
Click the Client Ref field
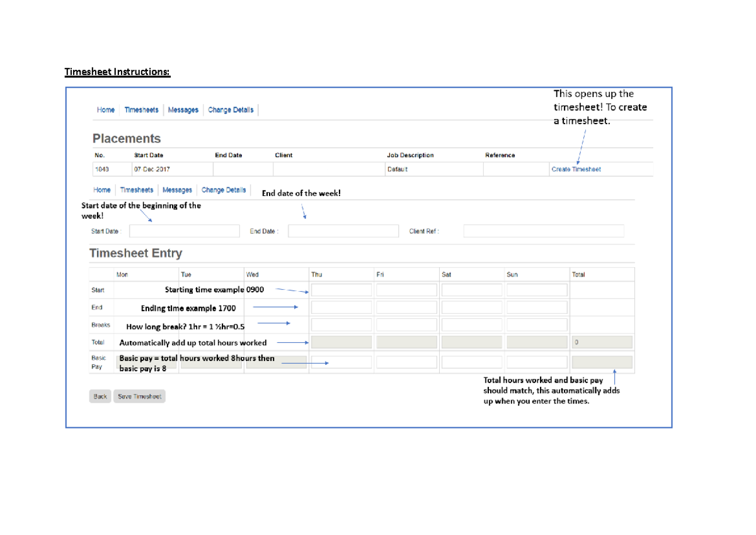(542, 231)
